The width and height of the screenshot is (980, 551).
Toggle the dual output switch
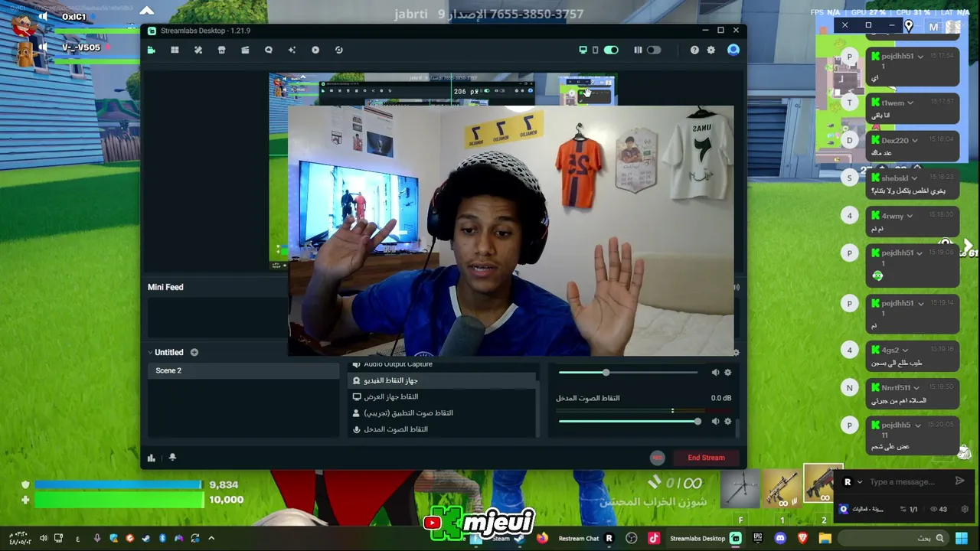611,50
